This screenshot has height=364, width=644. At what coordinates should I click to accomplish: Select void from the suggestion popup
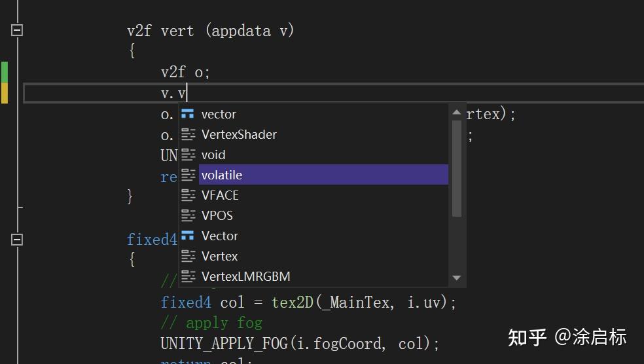point(213,155)
